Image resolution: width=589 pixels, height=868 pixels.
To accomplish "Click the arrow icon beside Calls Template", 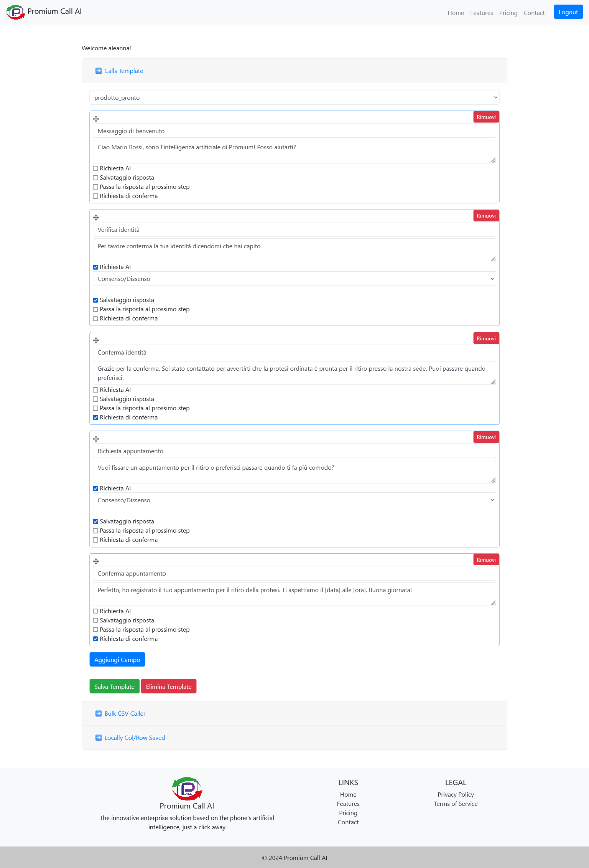I will coord(99,71).
